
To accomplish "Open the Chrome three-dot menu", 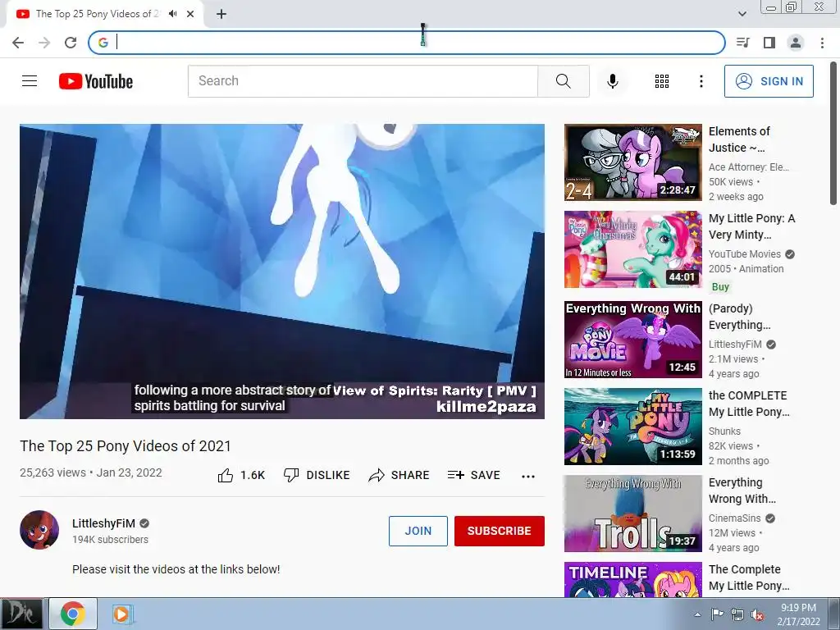I will pos(822,43).
